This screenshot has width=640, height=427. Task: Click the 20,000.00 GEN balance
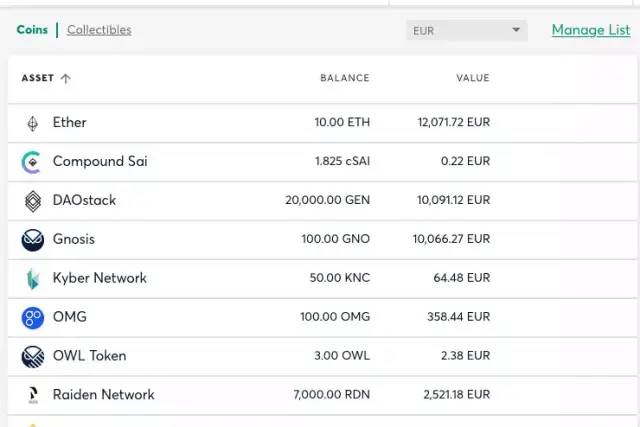click(327, 200)
